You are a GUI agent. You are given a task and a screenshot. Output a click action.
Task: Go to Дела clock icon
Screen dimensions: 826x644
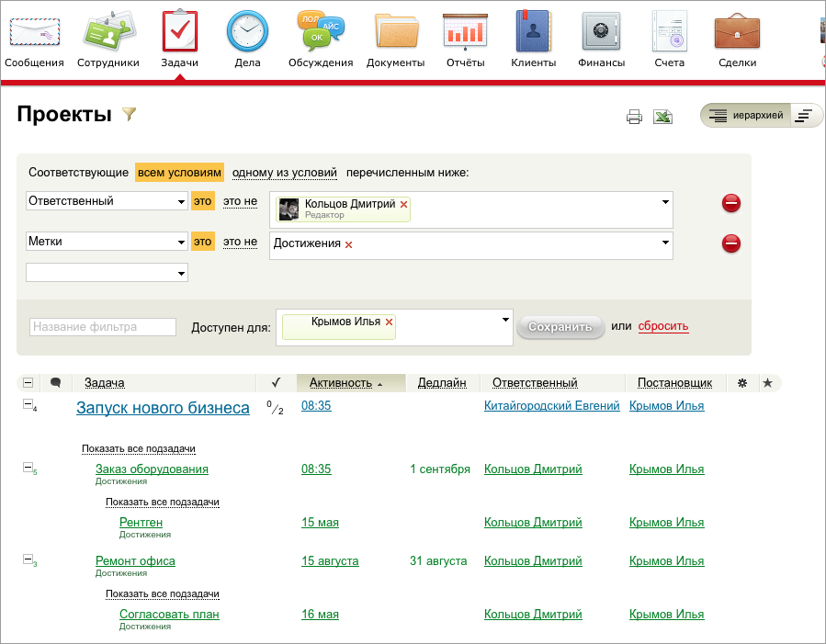pyautogui.click(x=246, y=33)
